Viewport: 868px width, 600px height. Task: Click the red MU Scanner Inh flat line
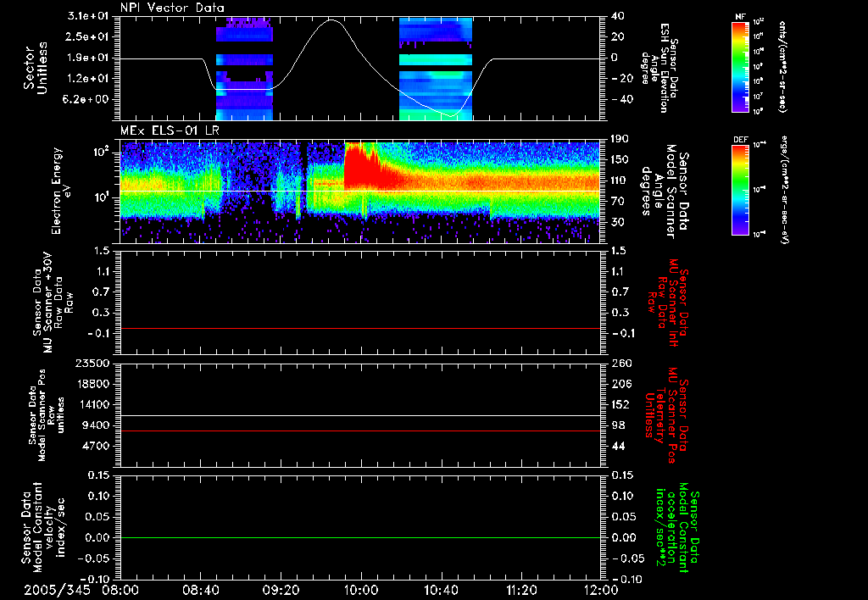tap(360, 328)
